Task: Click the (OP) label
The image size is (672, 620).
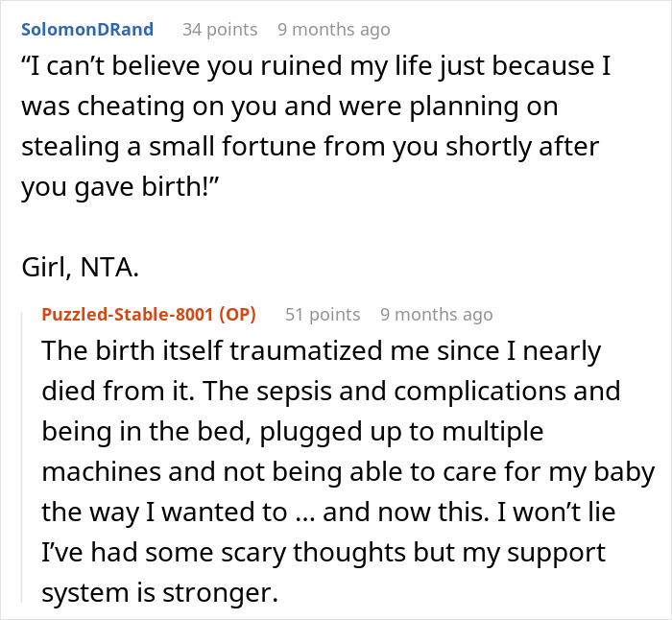Action: point(243,315)
